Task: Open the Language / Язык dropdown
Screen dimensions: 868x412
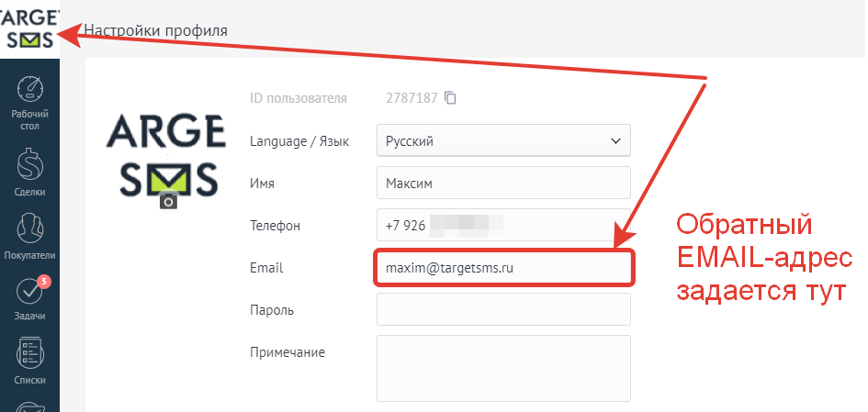Action: (x=503, y=140)
